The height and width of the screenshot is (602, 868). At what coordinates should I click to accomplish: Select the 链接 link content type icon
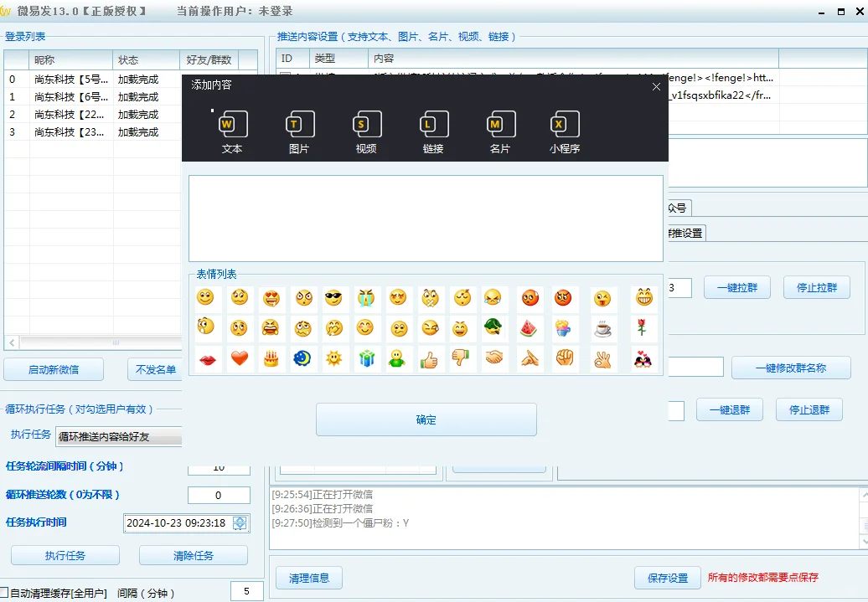tap(433, 131)
